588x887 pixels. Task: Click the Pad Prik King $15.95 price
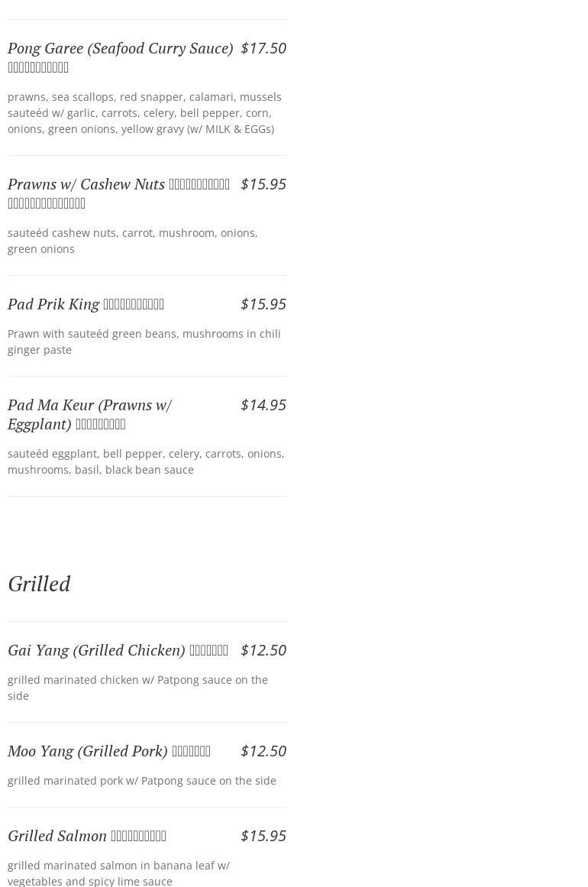point(263,304)
